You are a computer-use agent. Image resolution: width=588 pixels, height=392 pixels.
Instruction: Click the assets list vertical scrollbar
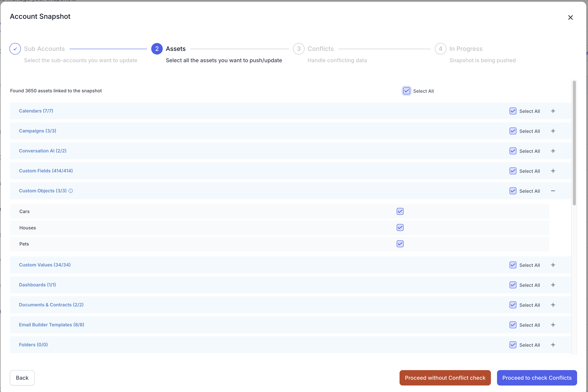(x=574, y=143)
